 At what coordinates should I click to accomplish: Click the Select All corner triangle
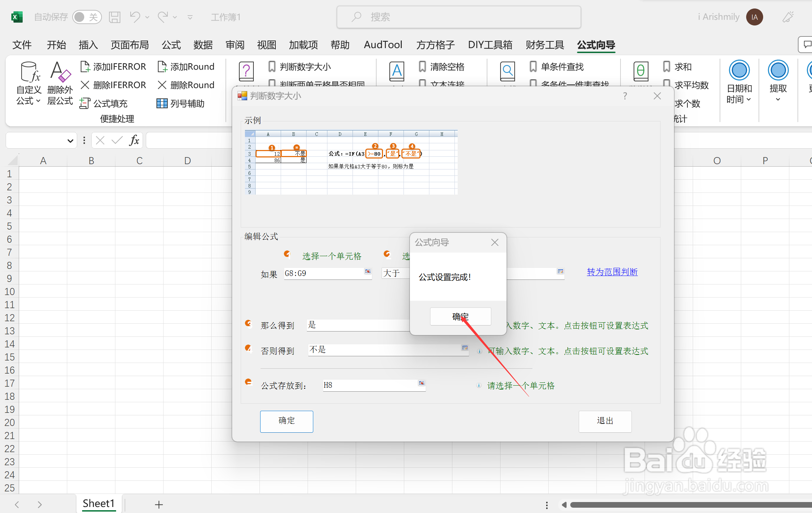coord(12,161)
